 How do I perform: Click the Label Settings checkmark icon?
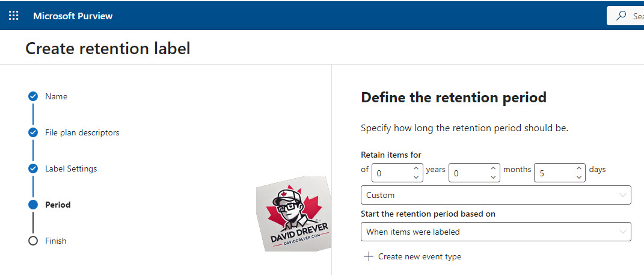click(x=33, y=168)
